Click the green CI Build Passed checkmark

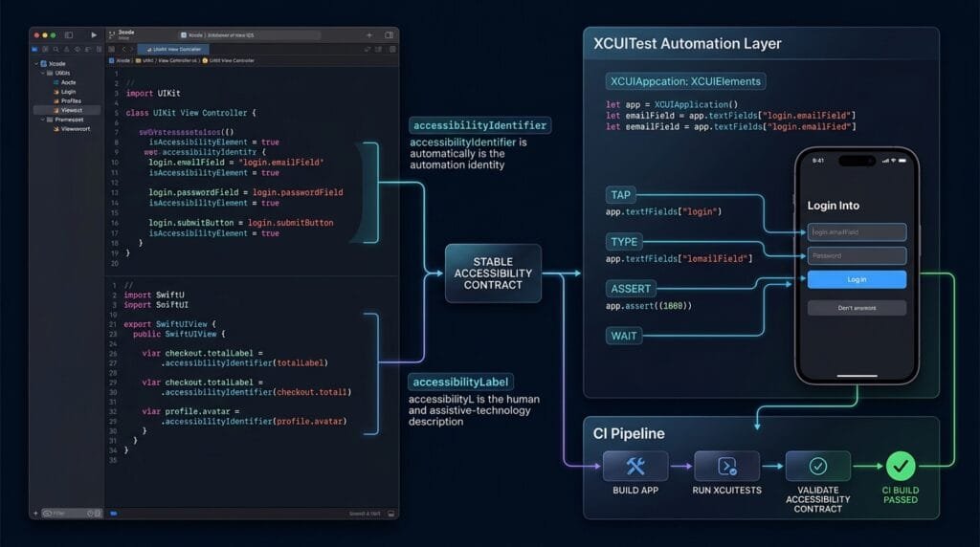click(901, 466)
